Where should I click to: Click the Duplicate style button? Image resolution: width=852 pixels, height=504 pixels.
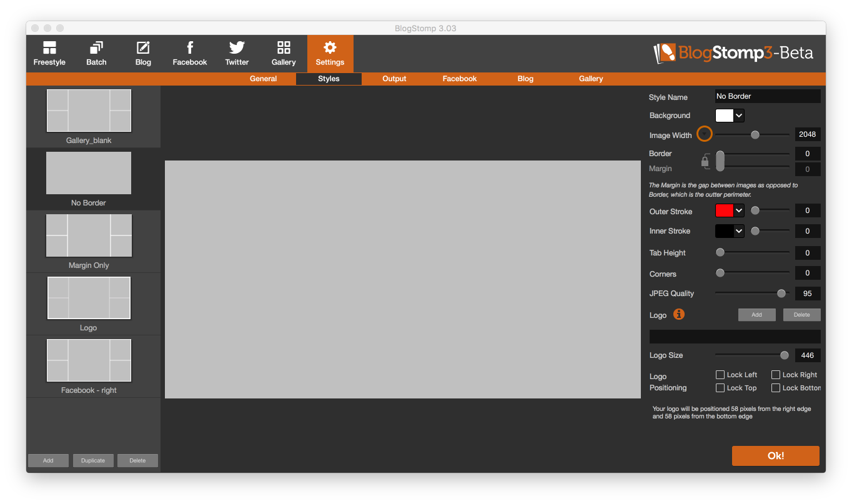93,460
